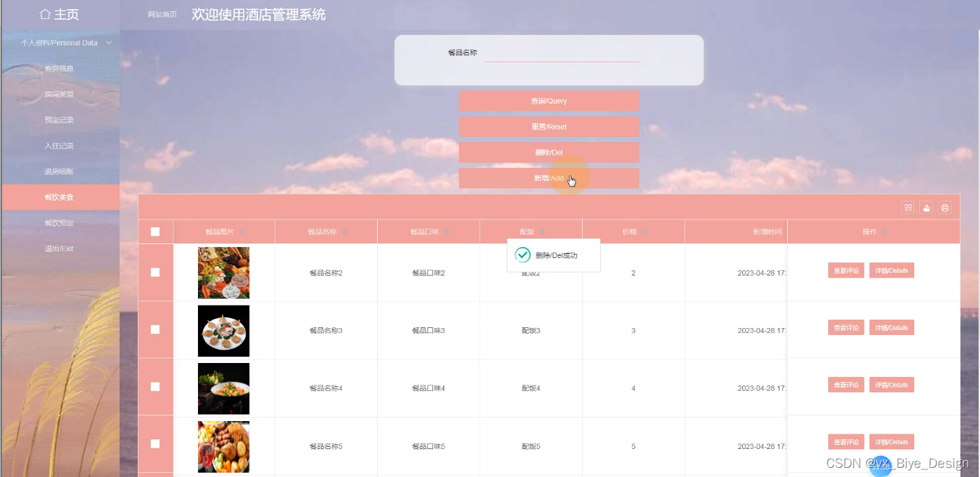This screenshot has width=980, height=477.
Task: Click the table export icon
Action: coord(927,207)
